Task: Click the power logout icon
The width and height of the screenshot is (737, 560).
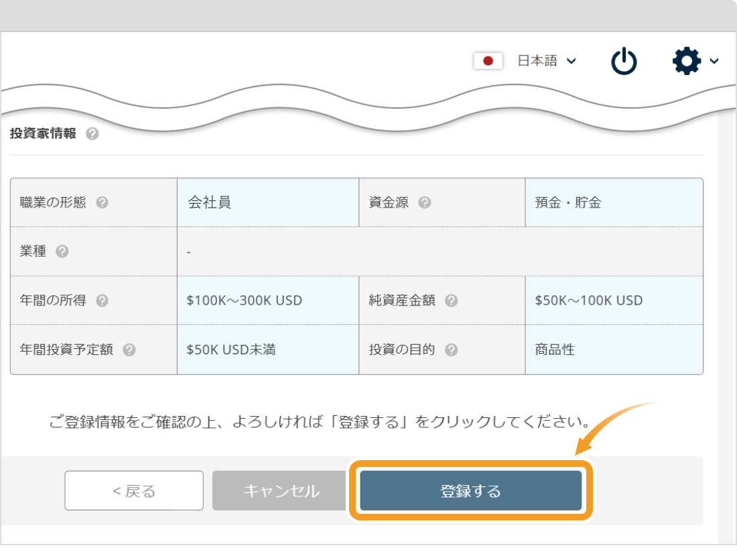Action: pos(624,61)
